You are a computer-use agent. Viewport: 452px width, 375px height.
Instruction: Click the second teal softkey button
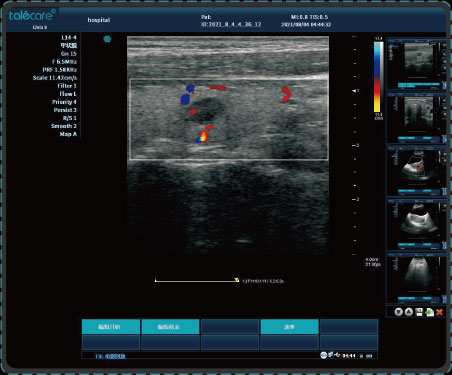(170, 327)
